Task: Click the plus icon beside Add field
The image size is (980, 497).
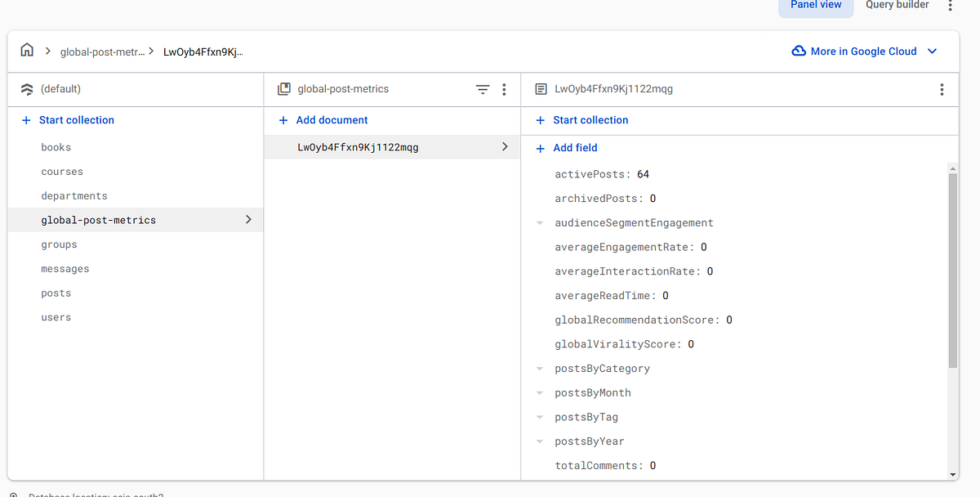Action: tap(540, 148)
